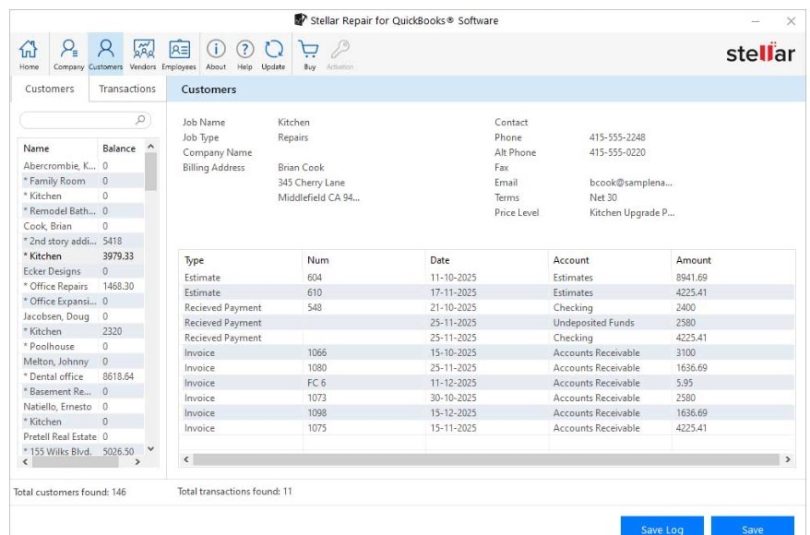Select customer Natiello, Ernesto

(x=82, y=407)
